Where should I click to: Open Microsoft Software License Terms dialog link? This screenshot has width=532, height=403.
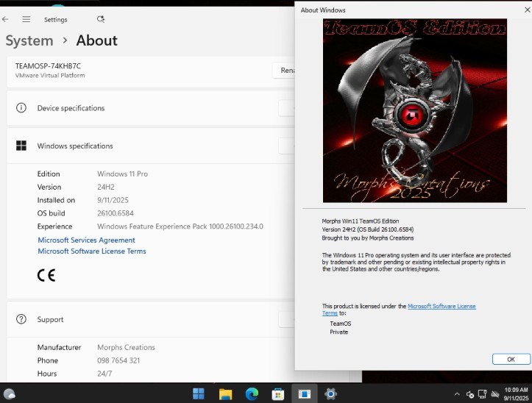click(441, 306)
